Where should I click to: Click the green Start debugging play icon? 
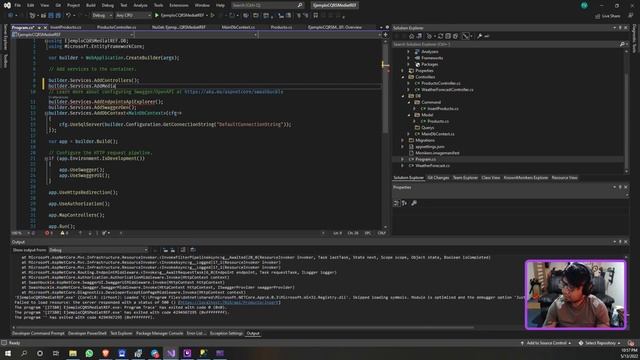pyautogui.click(x=157, y=16)
